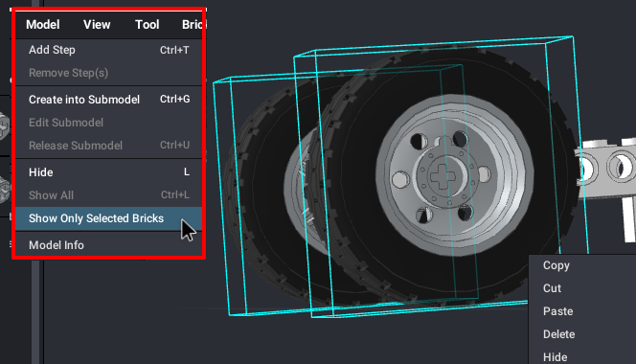636x364 pixels.
Task: Click the Release Submodel entry
Action: (108, 146)
